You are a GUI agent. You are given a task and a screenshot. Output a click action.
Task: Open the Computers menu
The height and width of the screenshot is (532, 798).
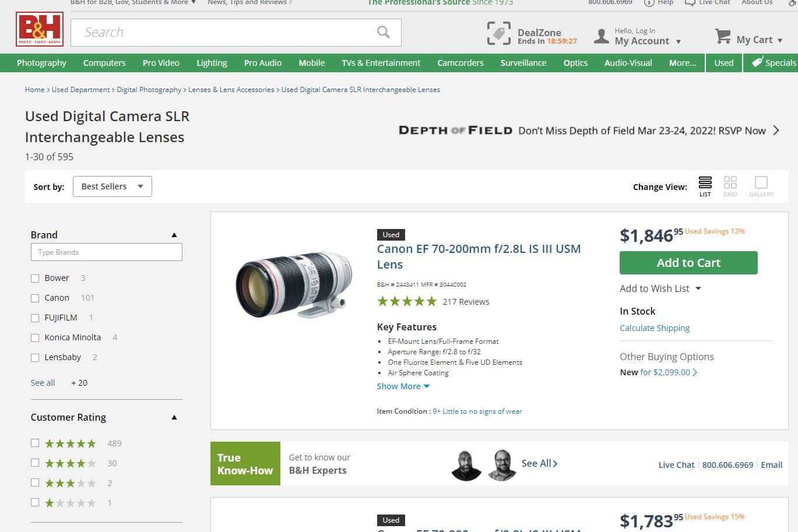coord(104,63)
